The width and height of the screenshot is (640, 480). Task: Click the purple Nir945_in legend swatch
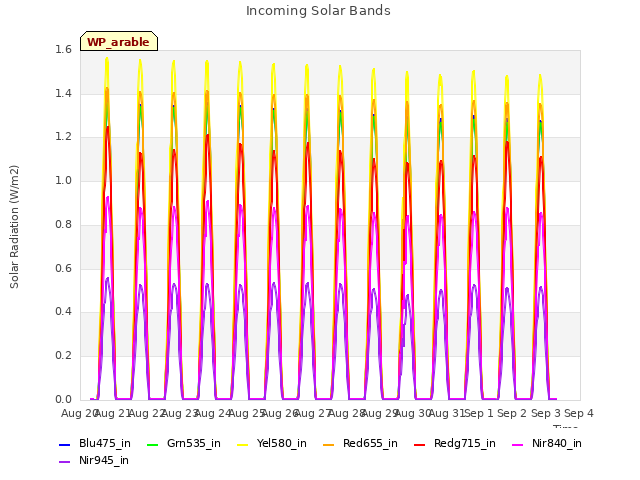point(64,462)
